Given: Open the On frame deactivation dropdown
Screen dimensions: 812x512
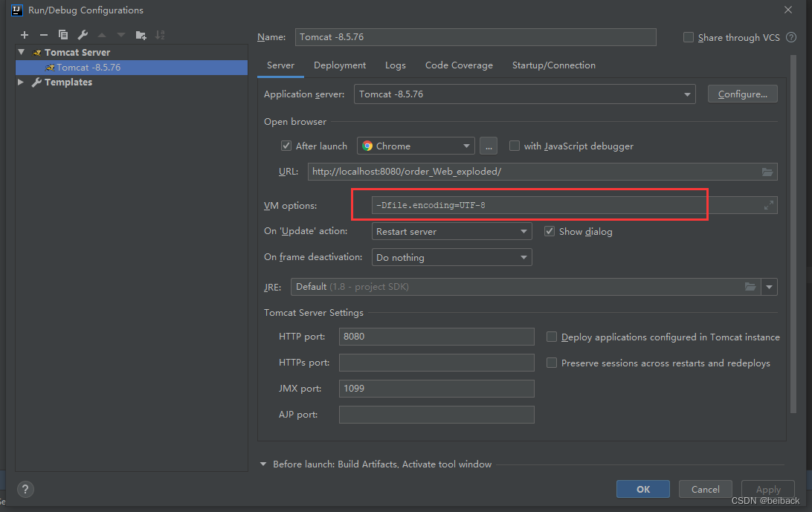Looking at the screenshot, I should coord(451,257).
